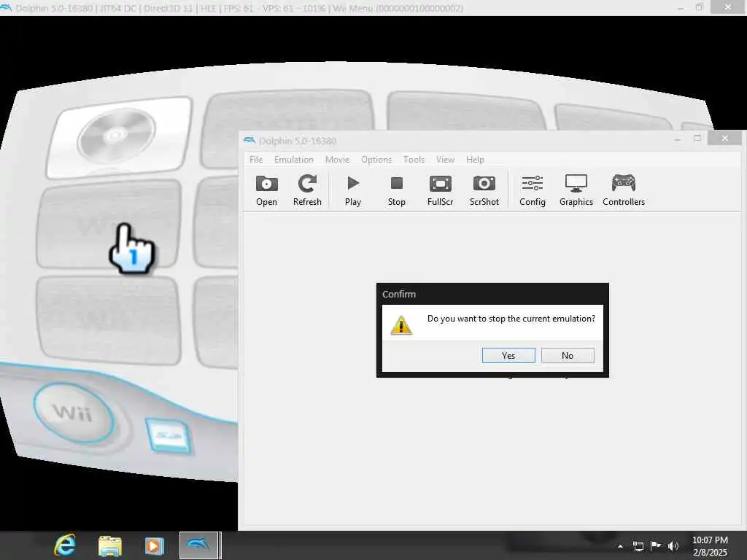Click Dolphin taskbar icon
Viewport: 747px width, 560px height.
click(x=200, y=545)
